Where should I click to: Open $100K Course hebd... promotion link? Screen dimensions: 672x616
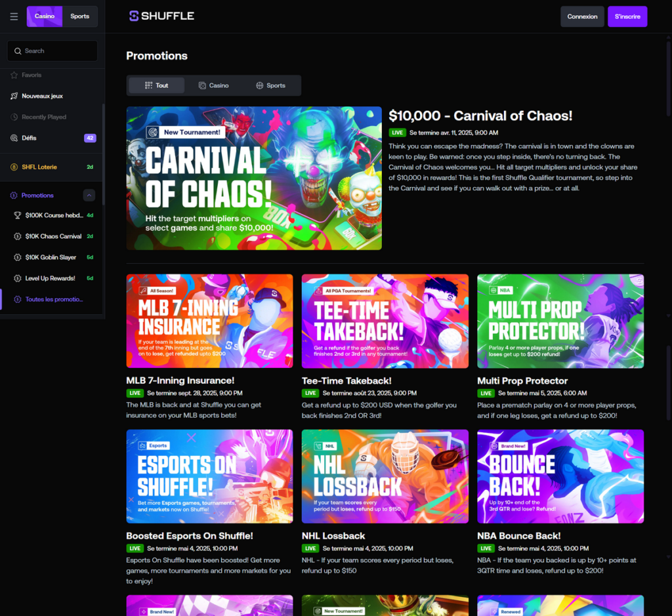tap(54, 215)
